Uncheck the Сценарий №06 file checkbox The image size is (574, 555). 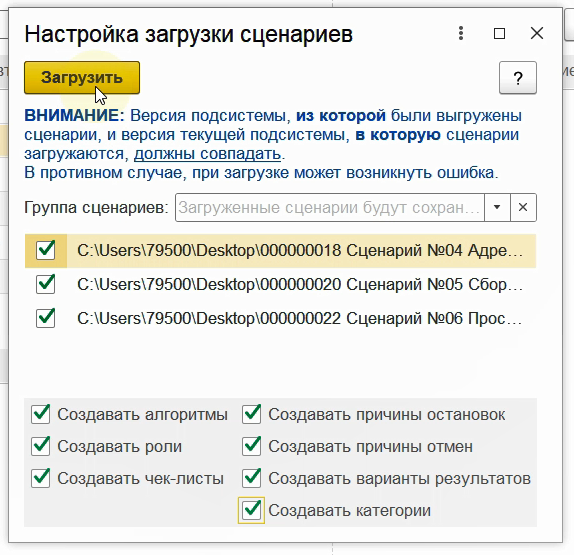(46, 318)
